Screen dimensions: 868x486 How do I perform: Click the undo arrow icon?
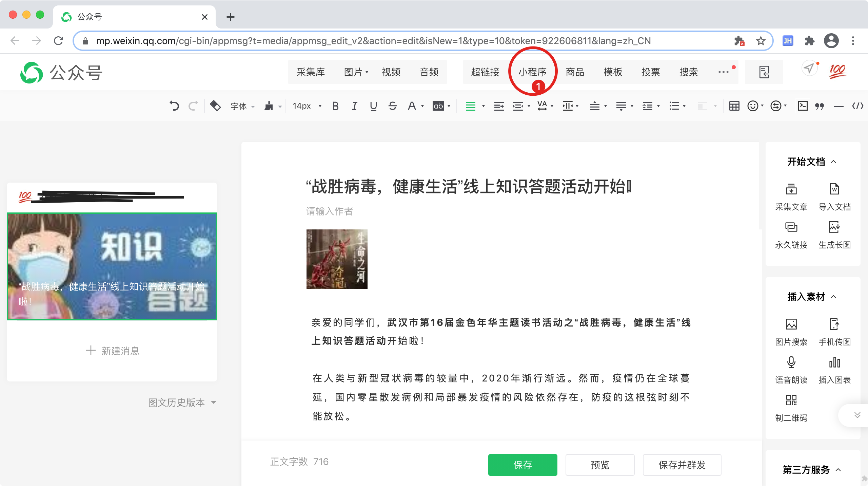tap(174, 106)
